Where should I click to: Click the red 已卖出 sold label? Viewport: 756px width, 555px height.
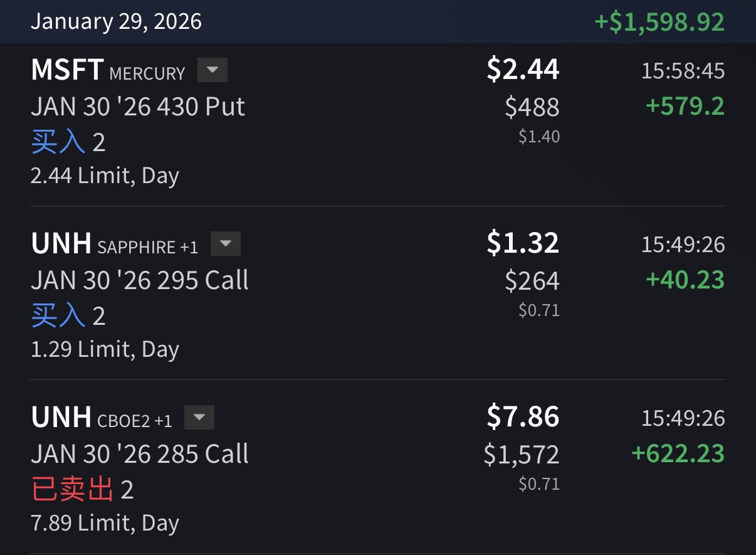click(72, 490)
